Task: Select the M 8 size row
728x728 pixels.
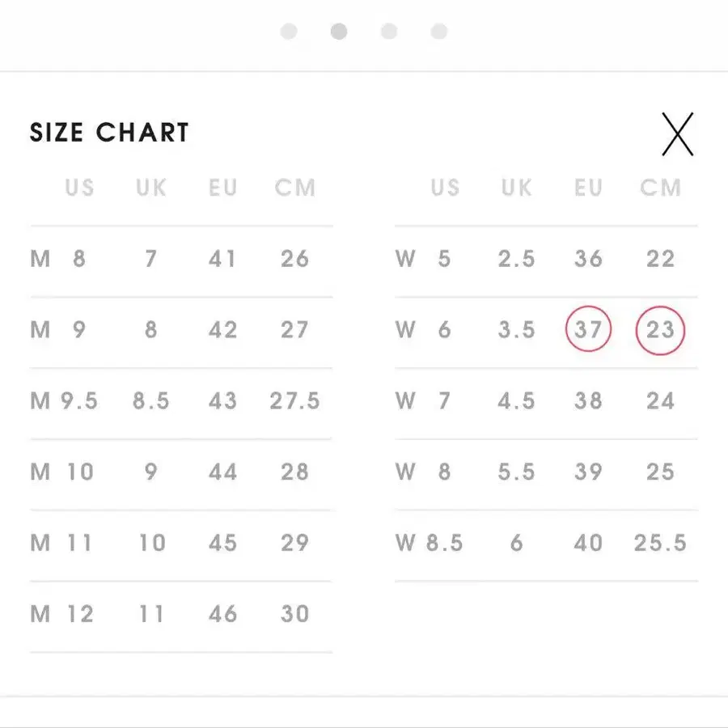Action: coord(180,260)
